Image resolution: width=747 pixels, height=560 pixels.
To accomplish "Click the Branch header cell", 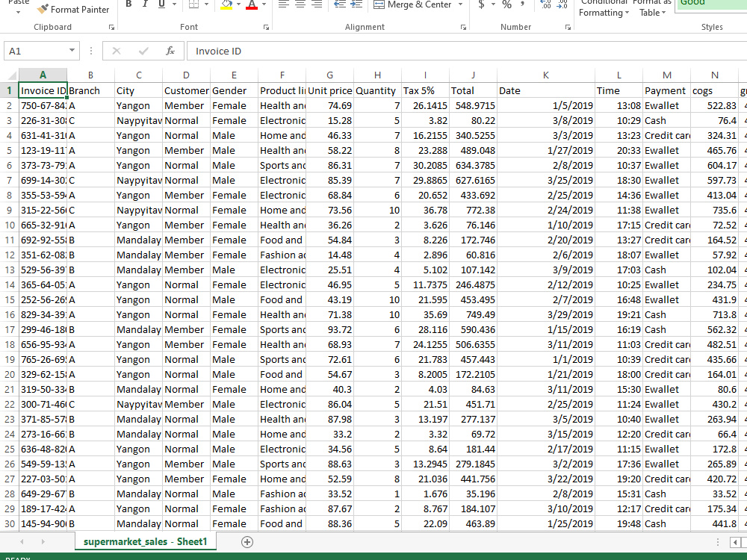I will 90,90.
